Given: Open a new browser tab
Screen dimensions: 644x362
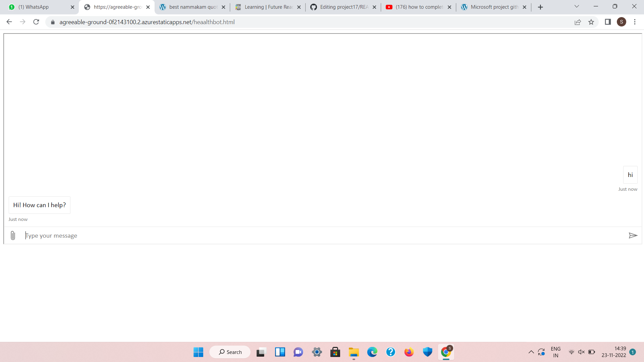Looking at the screenshot, I should point(540,7).
